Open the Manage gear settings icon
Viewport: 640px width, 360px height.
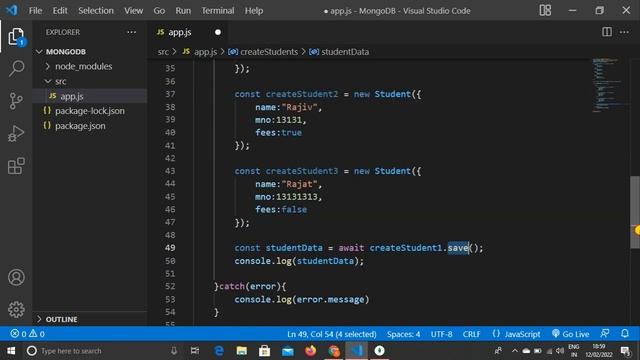pyautogui.click(x=16, y=309)
